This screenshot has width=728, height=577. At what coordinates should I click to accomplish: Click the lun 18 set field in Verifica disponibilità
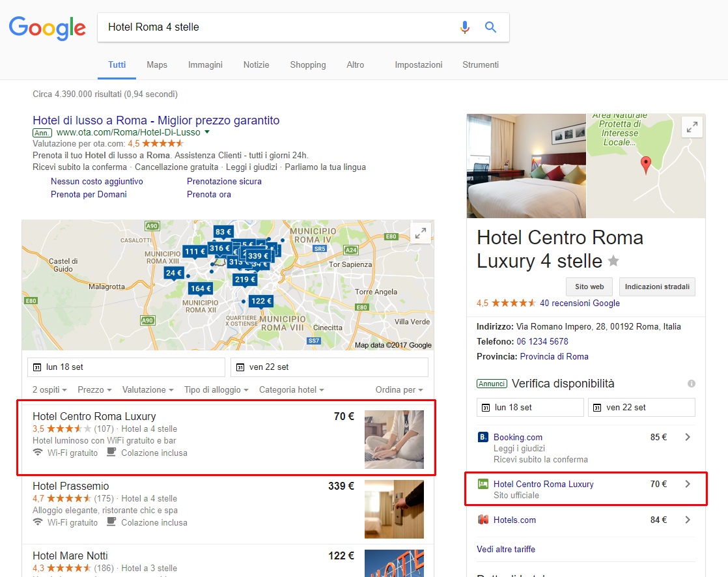530,408
